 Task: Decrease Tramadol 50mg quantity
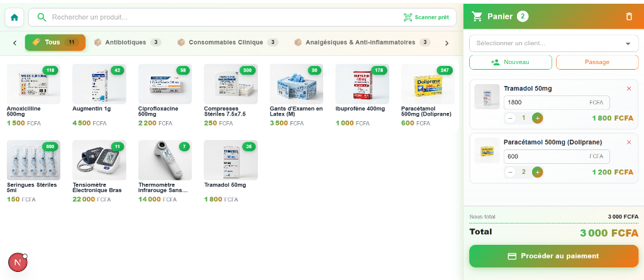click(x=510, y=118)
